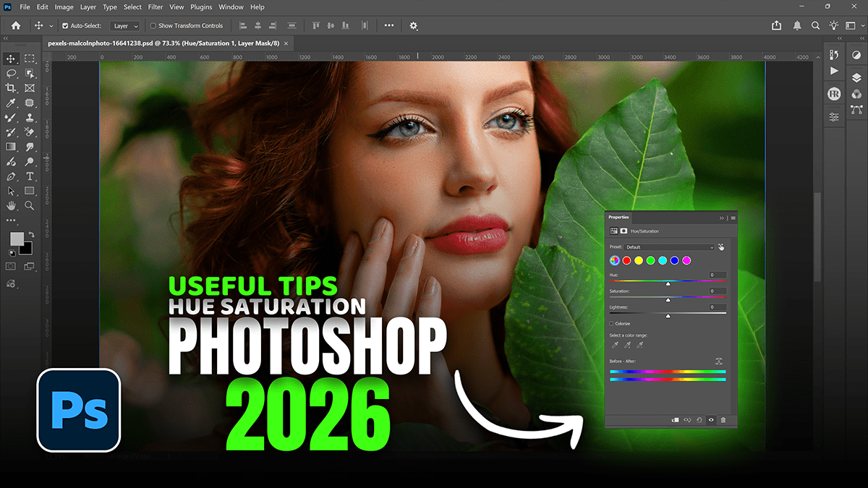Screen dimensions: 868x488
Task: Select the Move tool in toolbox
Action: click(x=11, y=59)
